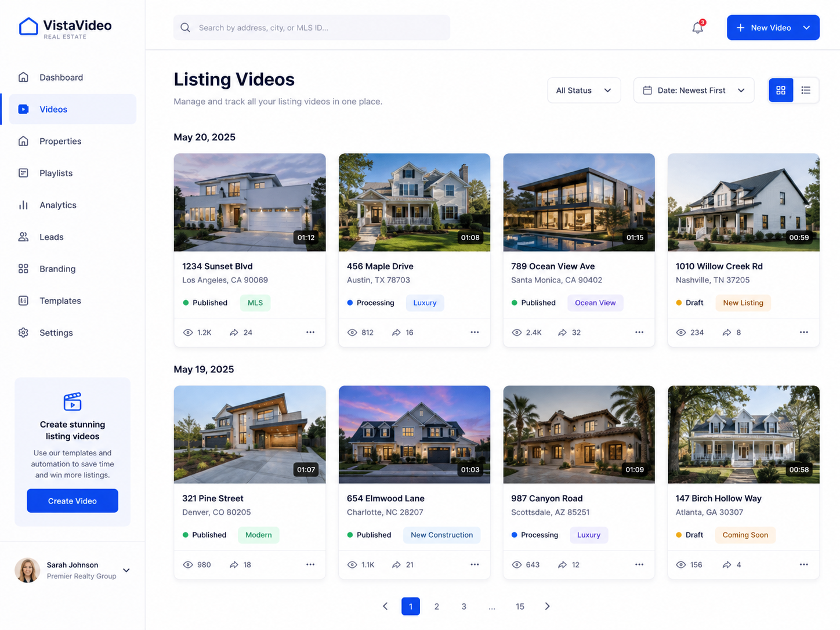Go to the Dashboard section
840x630 pixels.
(x=73, y=77)
